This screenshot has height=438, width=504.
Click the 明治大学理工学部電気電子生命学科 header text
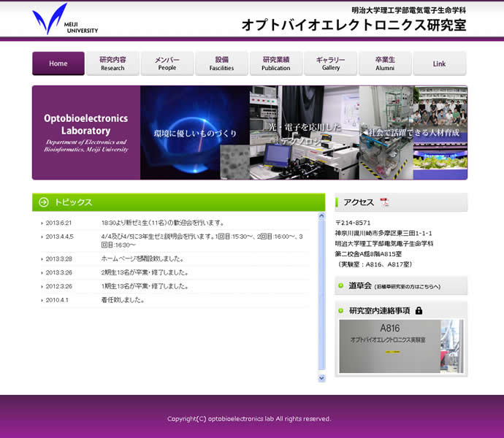click(408, 10)
